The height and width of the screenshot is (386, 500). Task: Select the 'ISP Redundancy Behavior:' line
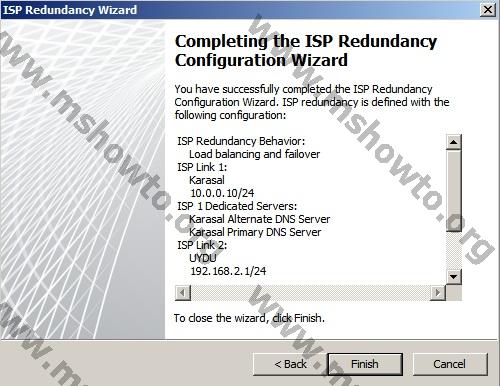coord(241,141)
